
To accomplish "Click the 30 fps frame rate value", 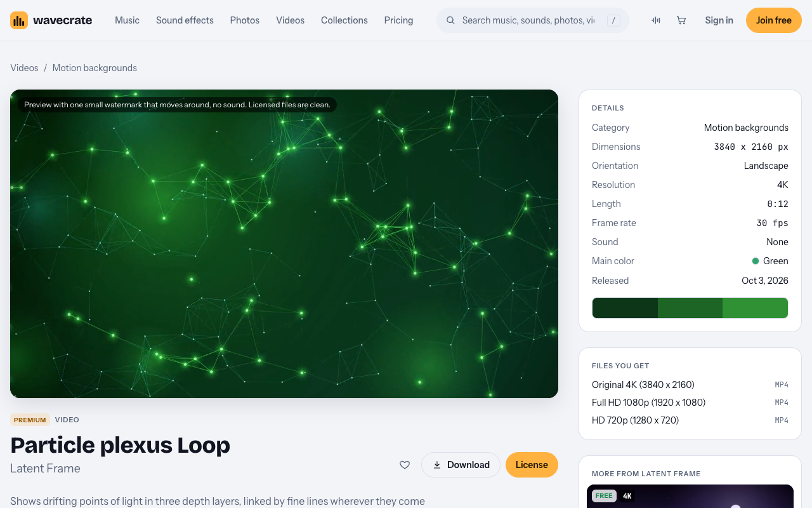I will pyautogui.click(x=773, y=223).
